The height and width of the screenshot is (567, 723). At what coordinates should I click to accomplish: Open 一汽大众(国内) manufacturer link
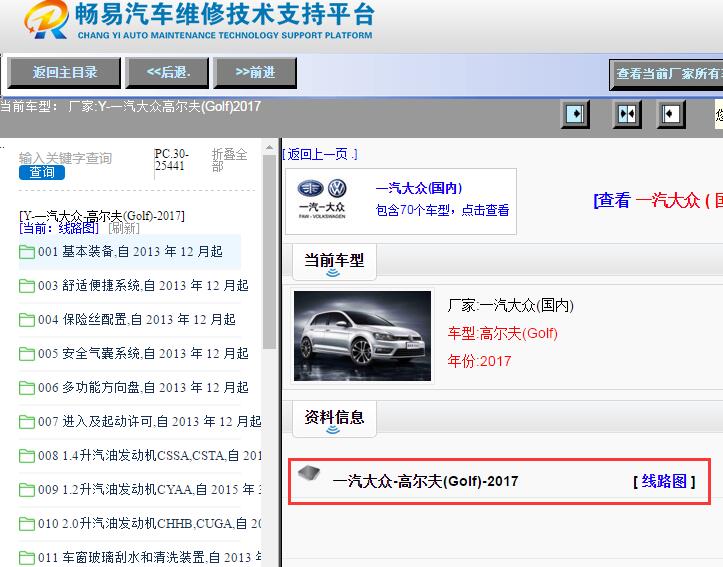click(419, 188)
